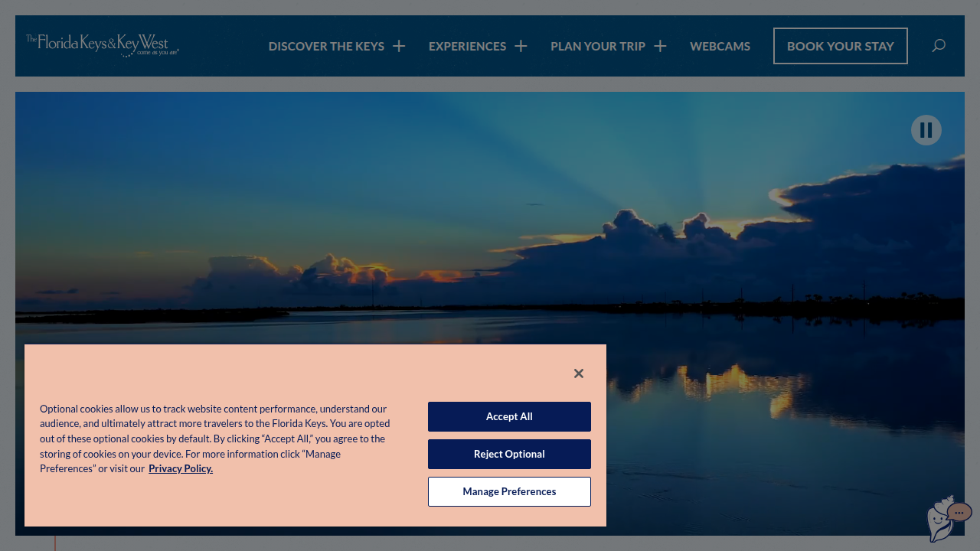Click the red scroll indicator near page bottom
The height and width of the screenshot is (551, 980).
(x=54, y=543)
